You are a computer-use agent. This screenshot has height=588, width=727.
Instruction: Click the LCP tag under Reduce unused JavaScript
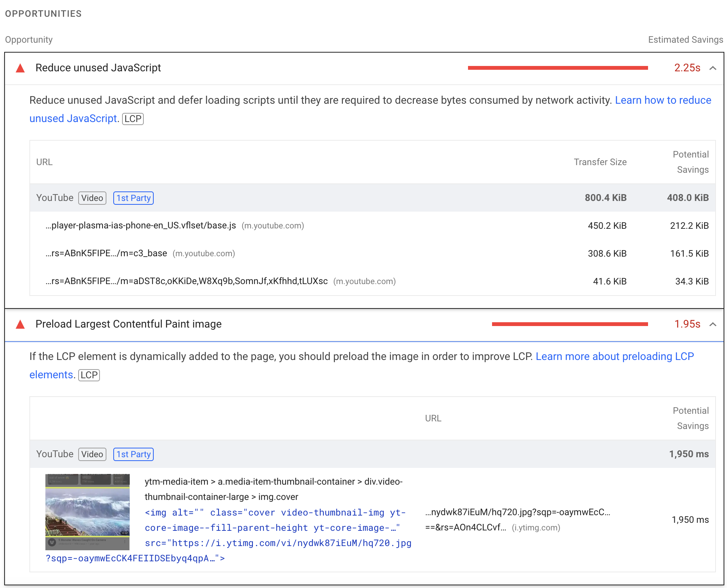[133, 119]
